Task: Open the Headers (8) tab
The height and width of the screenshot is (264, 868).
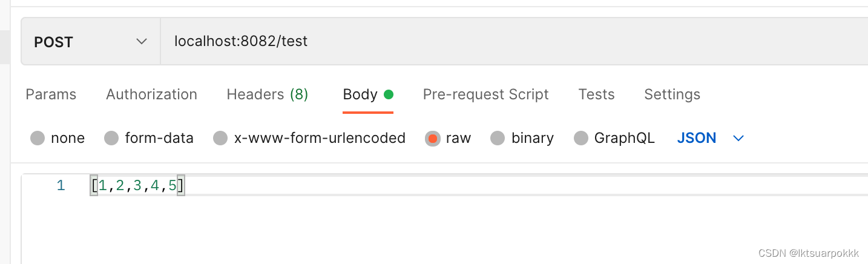Action: coord(267,94)
